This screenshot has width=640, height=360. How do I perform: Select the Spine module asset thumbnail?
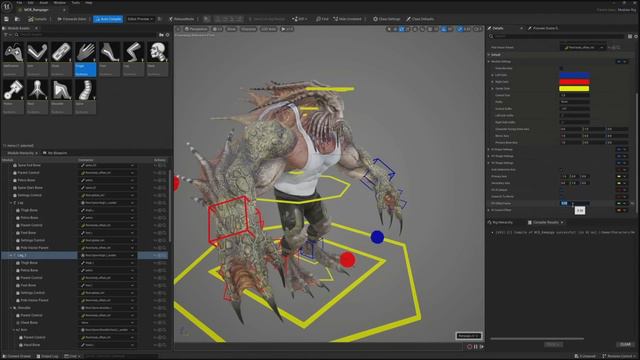pyautogui.click(x=85, y=90)
